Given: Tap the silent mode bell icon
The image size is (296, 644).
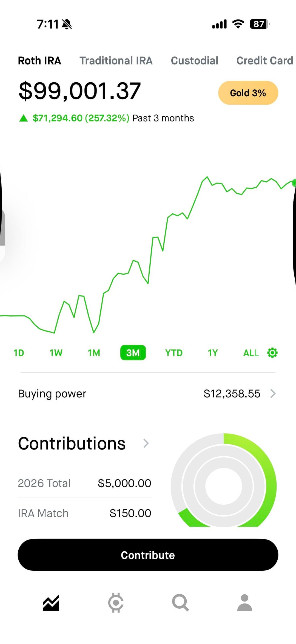Looking at the screenshot, I should (x=67, y=24).
